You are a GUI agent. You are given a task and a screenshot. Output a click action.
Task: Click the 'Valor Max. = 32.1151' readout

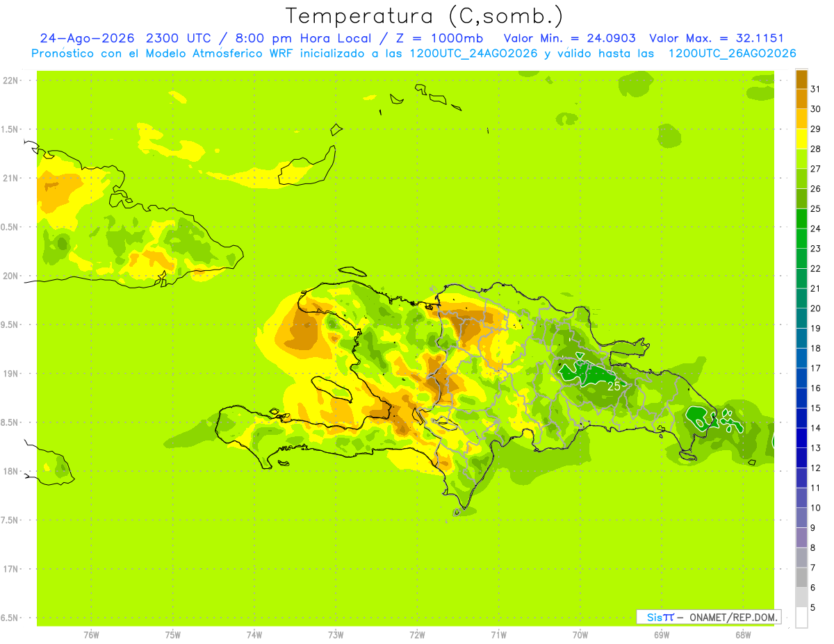pos(717,38)
